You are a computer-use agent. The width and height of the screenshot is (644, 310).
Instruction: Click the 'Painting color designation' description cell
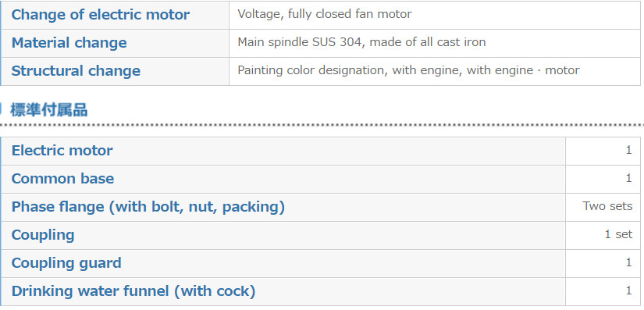pyautogui.click(x=435, y=71)
